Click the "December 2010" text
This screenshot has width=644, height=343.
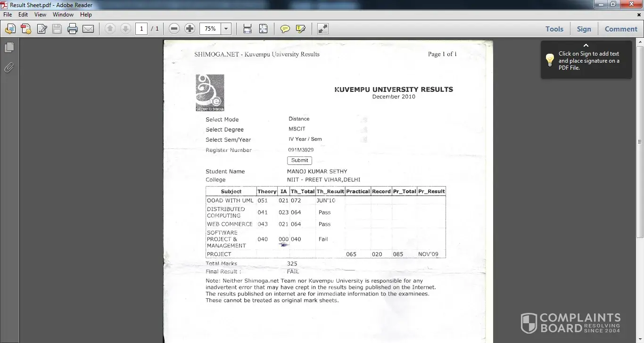tap(394, 97)
